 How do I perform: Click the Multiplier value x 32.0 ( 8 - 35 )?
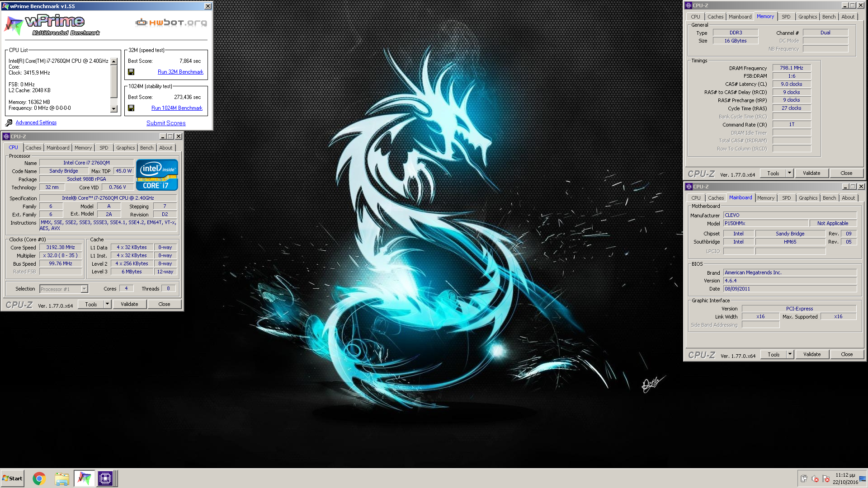[x=61, y=255]
